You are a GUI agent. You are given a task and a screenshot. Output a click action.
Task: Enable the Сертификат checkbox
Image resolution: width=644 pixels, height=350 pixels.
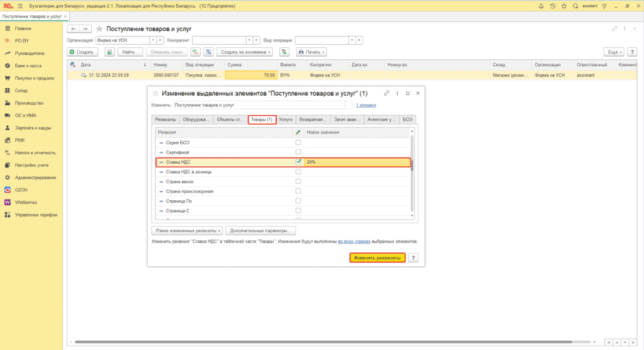tap(298, 152)
